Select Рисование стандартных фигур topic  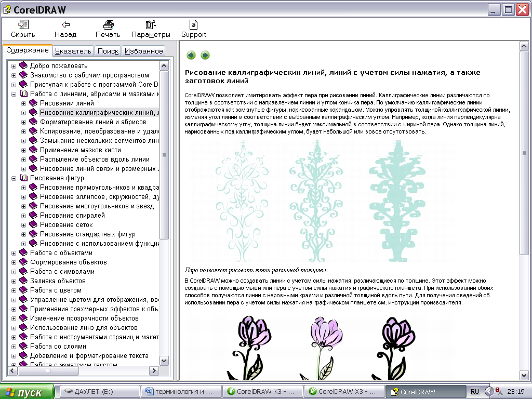[x=87, y=234]
